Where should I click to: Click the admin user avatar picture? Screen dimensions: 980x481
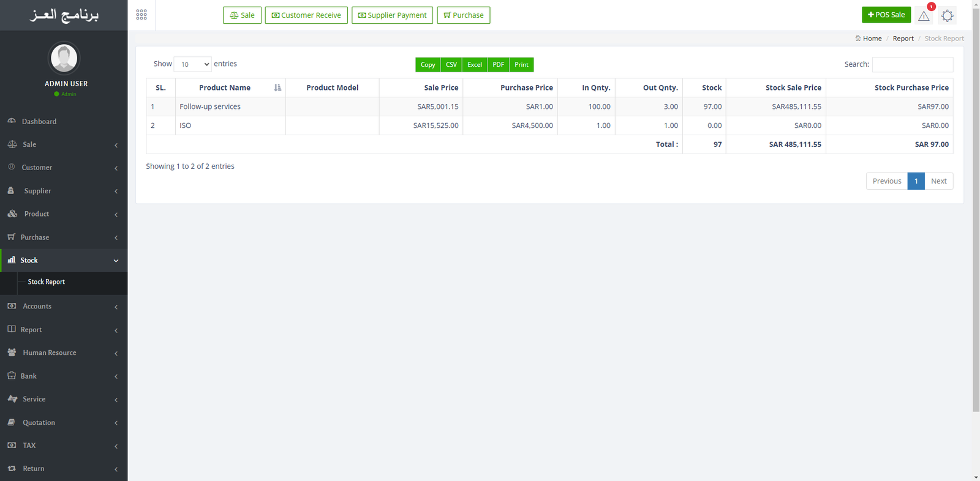click(x=64, y=58)
